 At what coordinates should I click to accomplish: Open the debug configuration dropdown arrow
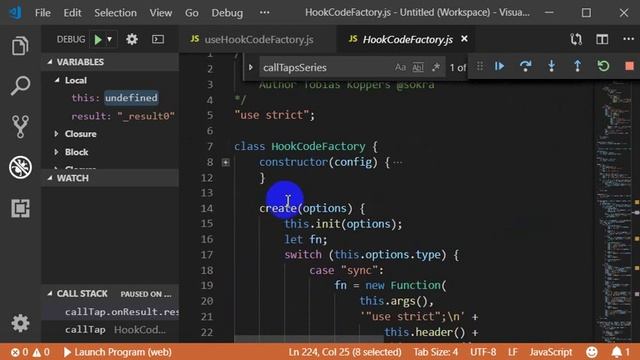[x=109, y=40]
